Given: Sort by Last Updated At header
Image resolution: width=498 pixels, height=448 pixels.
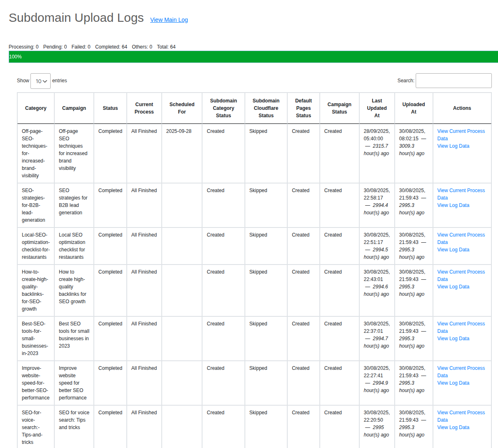Looking at the screenshot, I should coord(377,108).
